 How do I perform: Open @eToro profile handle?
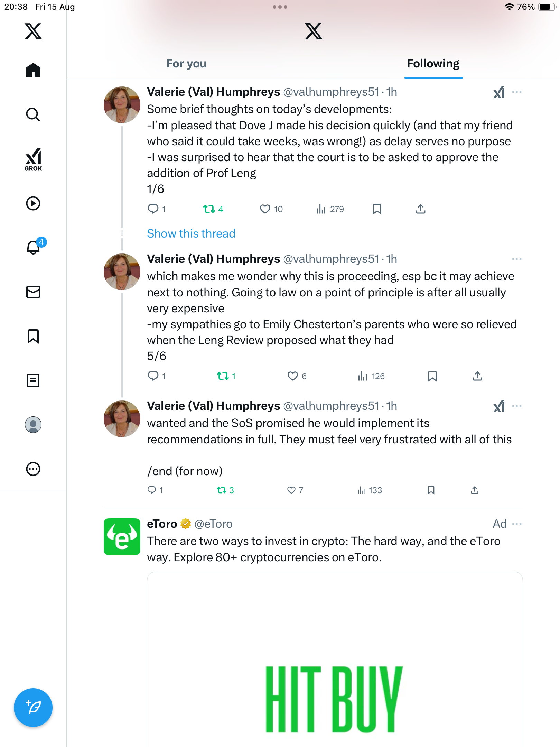pos(213,524)
